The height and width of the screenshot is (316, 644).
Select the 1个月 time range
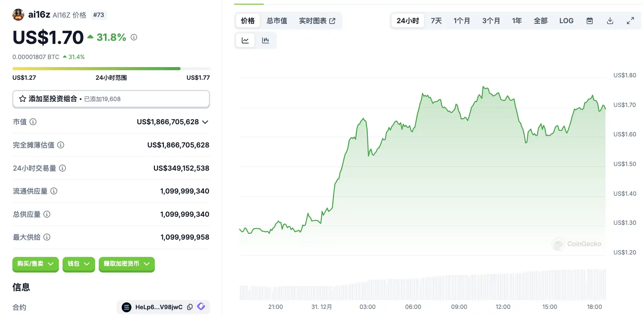point(461,21)
